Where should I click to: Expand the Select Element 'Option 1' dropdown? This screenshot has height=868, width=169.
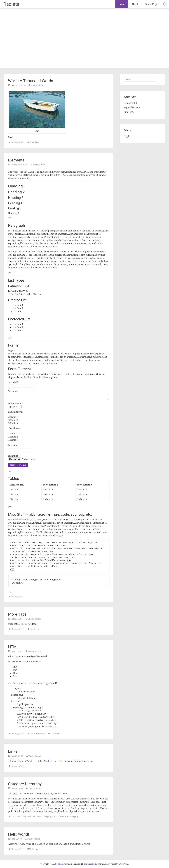click(15, 407)
